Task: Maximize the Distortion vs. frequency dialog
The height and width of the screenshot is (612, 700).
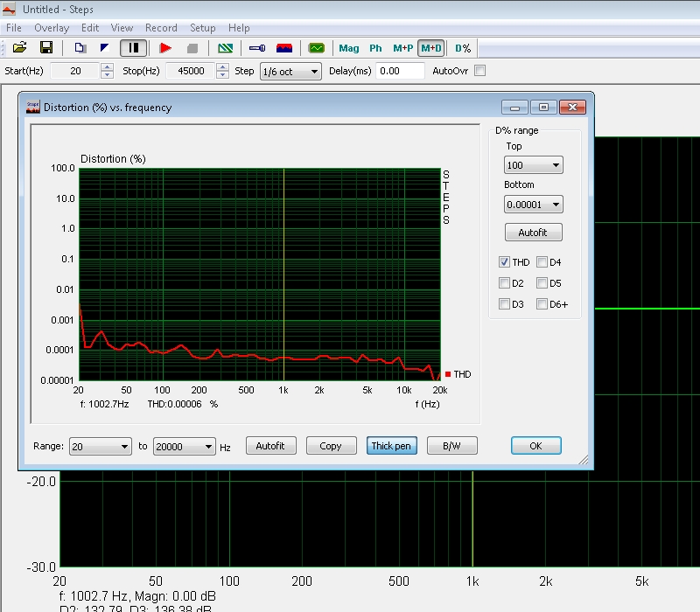Action: coord(543,108)
